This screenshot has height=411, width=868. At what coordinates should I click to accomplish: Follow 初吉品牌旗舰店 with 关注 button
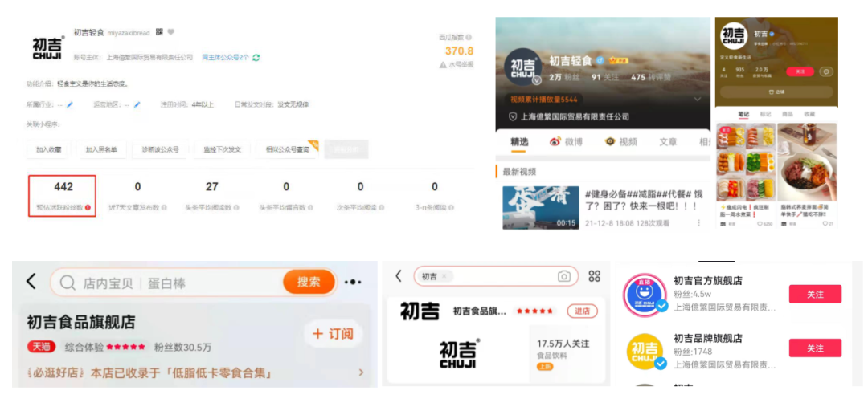coord(815,348)
